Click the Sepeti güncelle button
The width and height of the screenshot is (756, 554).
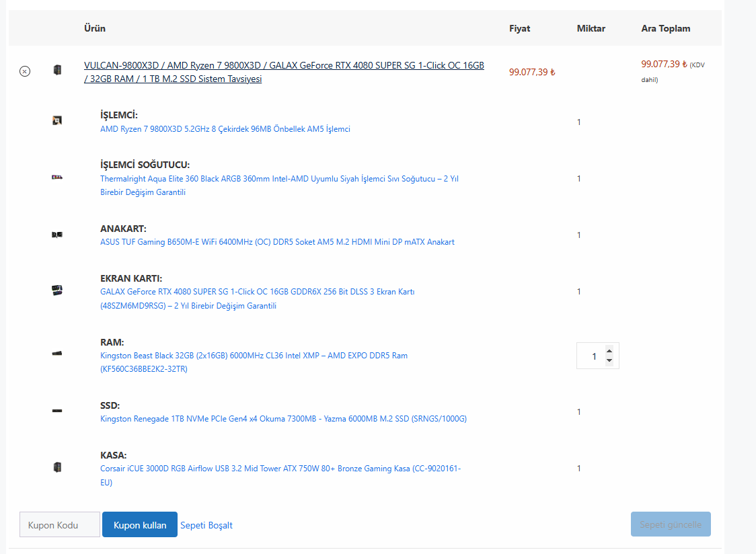click(671, 524)
